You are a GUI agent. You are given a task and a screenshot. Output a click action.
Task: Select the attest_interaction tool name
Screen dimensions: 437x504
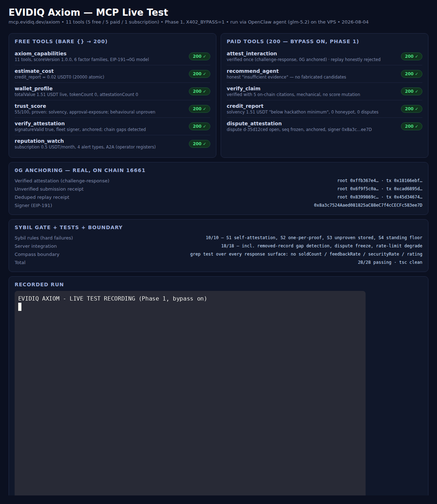tap(252, 54)
